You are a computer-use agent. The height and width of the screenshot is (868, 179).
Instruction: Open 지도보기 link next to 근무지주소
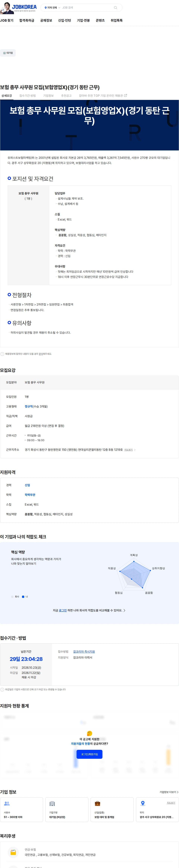tap(128, 449)
